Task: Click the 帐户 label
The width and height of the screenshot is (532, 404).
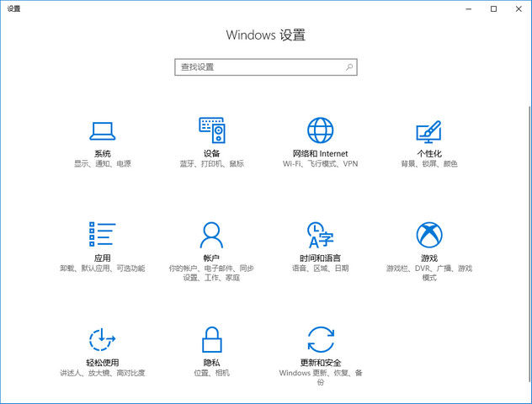Action: pos(211,258)
